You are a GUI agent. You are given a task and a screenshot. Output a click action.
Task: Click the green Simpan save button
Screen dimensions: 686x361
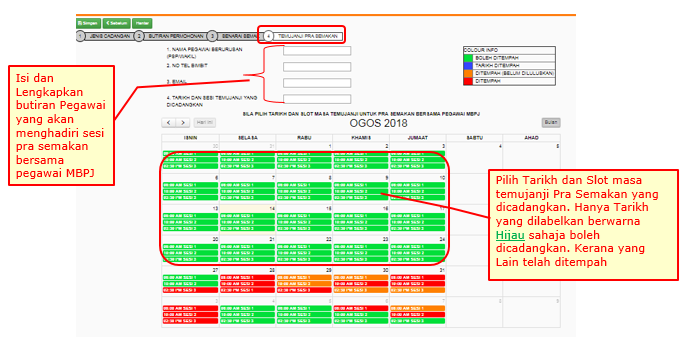click(x=88, y=23)
